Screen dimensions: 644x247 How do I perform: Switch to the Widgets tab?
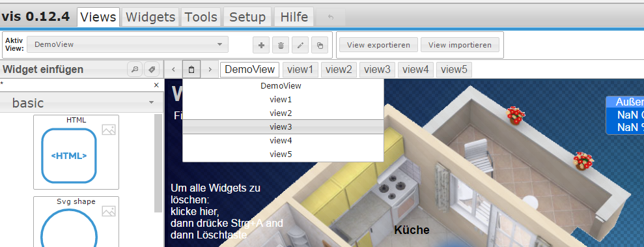click(150, 17)
